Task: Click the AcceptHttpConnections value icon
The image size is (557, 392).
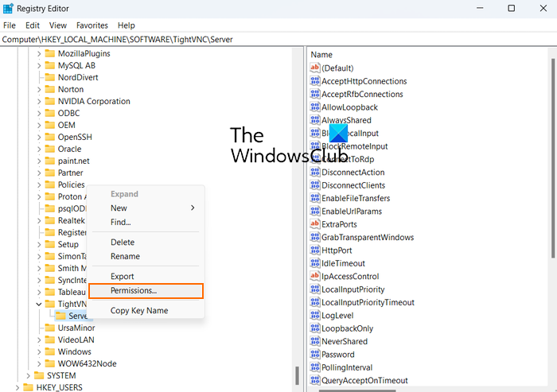Action: (315, 81)
